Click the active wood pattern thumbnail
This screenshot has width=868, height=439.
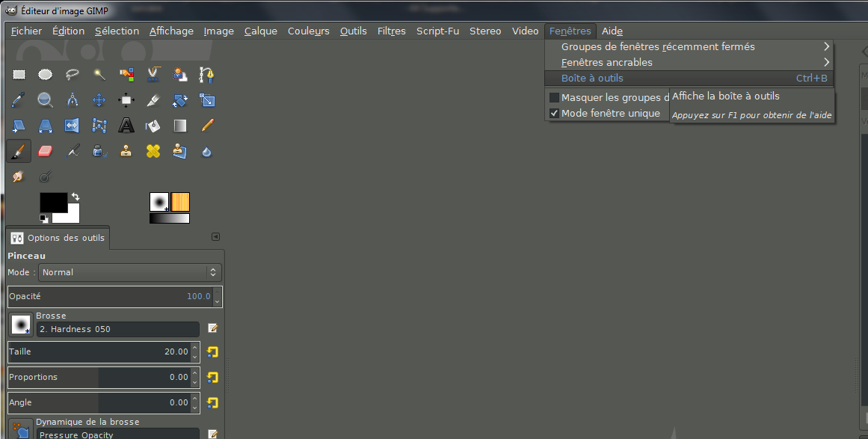pyautogui.click(x=180, y=202)
